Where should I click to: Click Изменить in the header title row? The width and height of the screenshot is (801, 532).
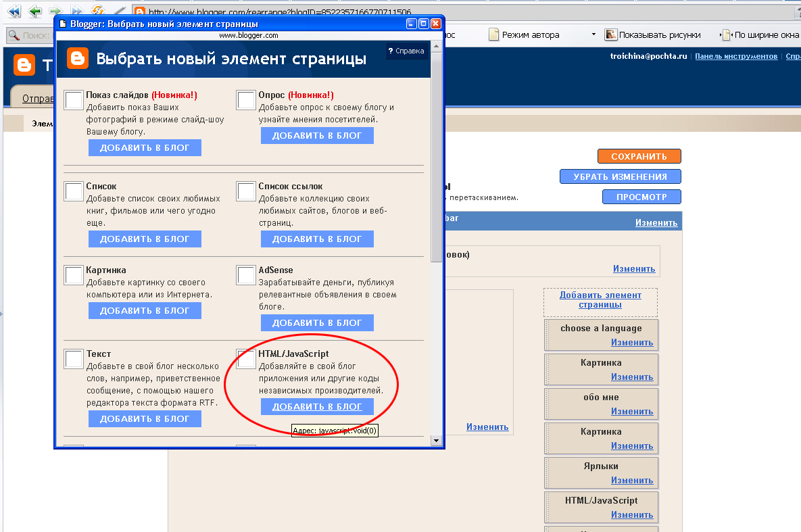click(x=634, y=269)
